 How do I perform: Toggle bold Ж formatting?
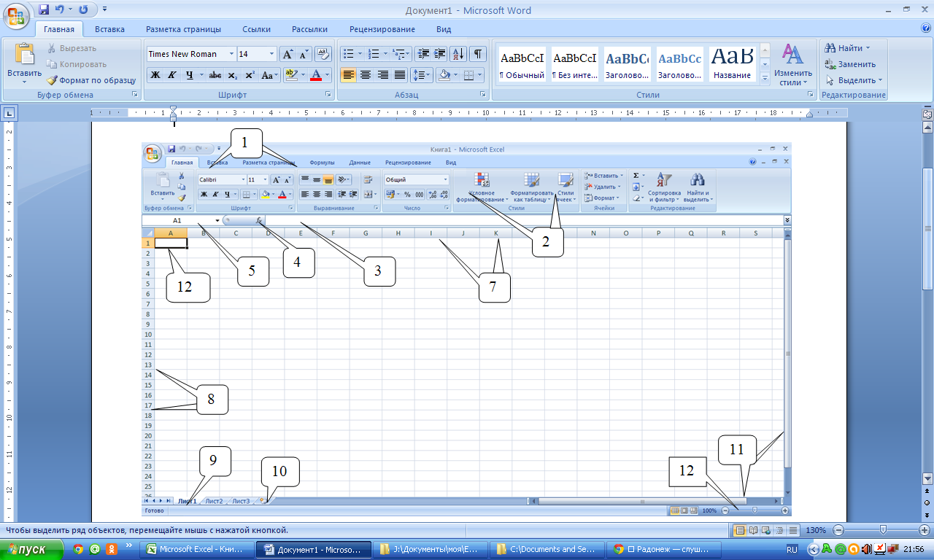[155, 75]
